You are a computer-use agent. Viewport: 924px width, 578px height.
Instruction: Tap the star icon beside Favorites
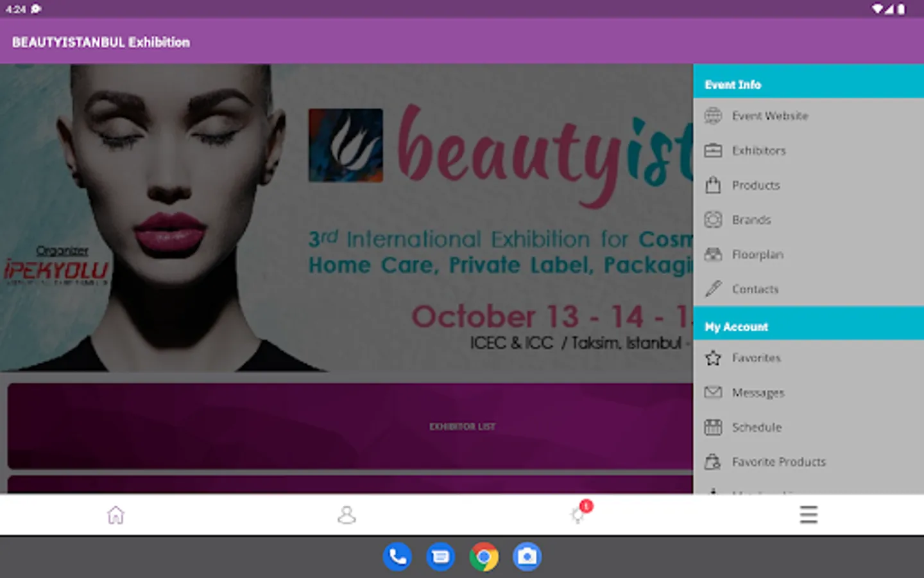[x=713, y=358]
